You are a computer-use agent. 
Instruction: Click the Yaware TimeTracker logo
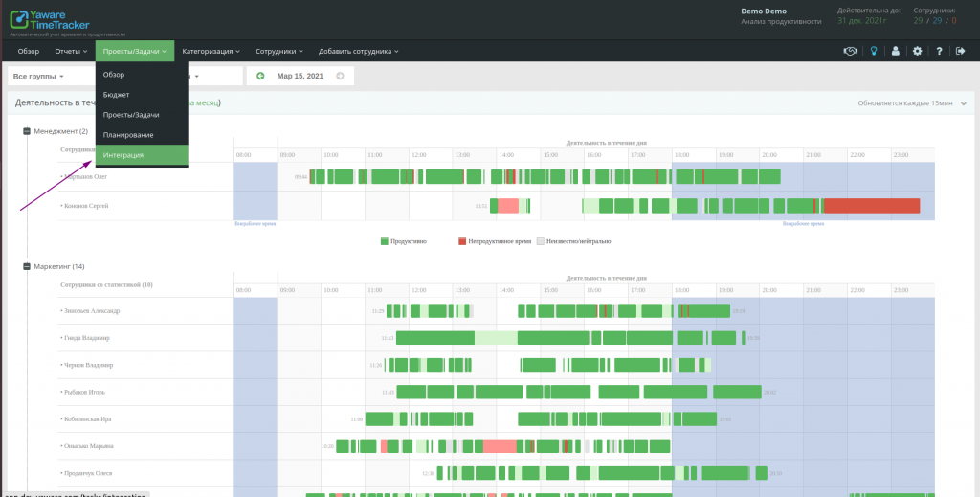coord(50,19)
